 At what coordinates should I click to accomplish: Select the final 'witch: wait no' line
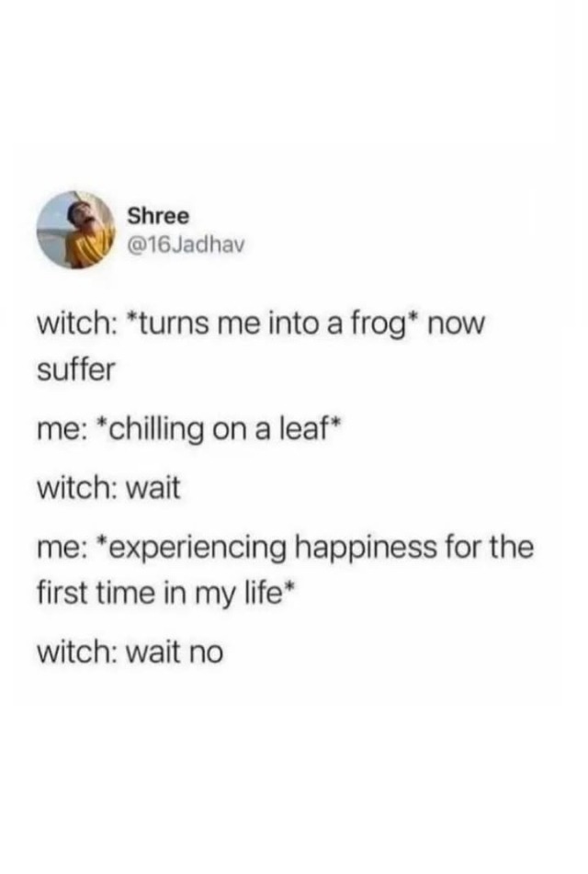tap(130, 653)
